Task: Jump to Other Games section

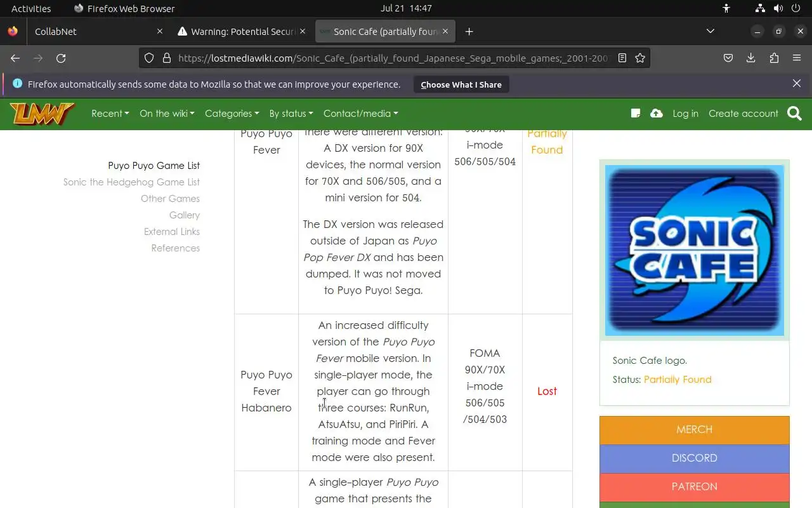Action: point(170,199)
